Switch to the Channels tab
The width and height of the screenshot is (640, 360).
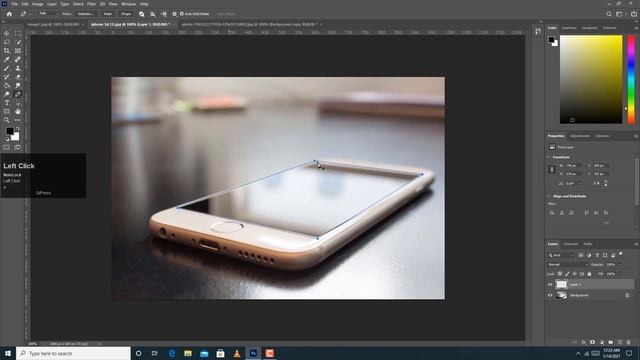(571, 244)
